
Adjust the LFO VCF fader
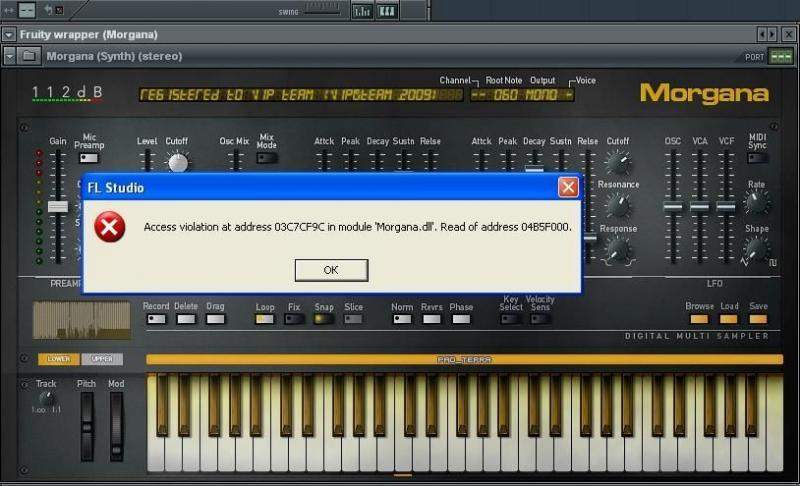[726, 207]
